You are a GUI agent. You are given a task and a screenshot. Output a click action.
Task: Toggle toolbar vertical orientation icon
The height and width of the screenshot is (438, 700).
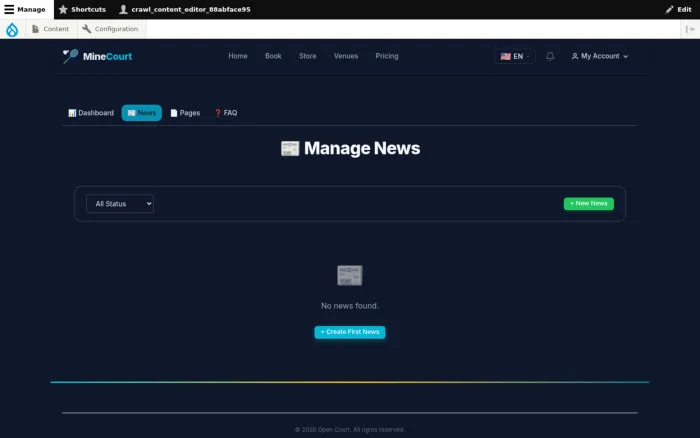[690, 29]
